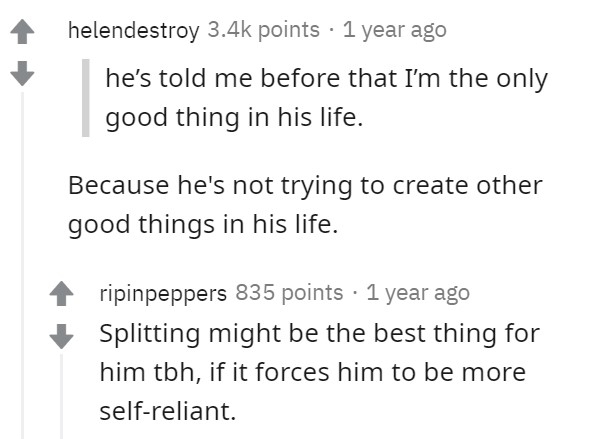602x439 pixels.
Task: Upvote helendestroy's comment
Action: (22, 31)
